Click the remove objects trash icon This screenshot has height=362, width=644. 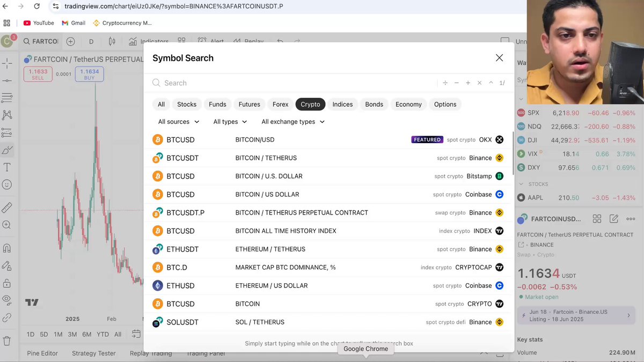[7, 341]
